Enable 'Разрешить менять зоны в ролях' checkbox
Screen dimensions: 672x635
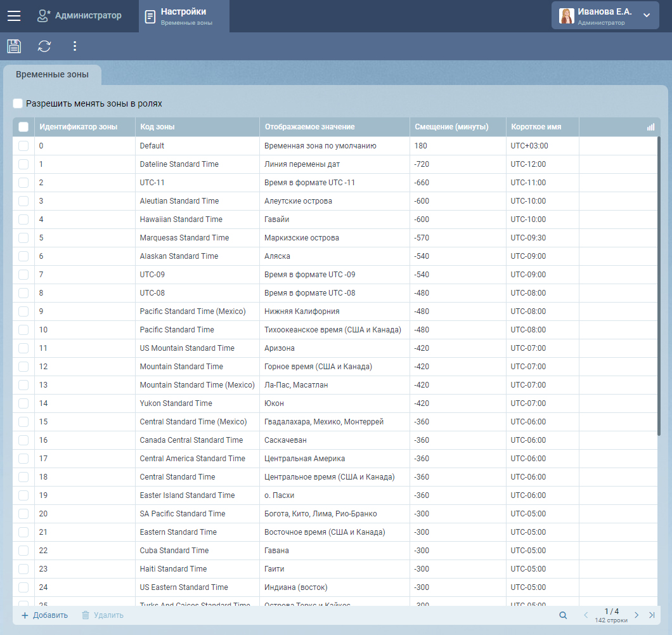18,103
